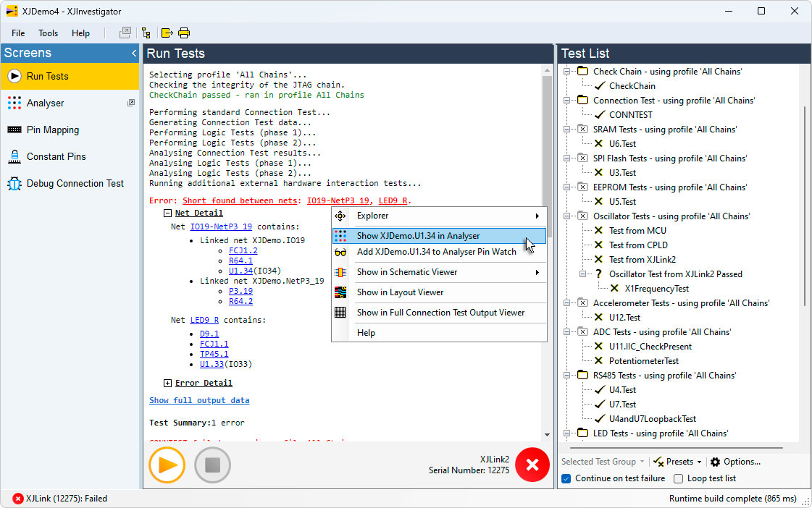Viewport: 812px width, 508px height.
Task: Collapse the Check Chain test group
Action: click(x=566, y=72)
